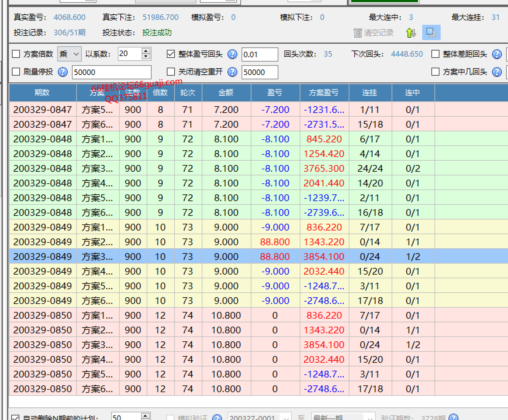This screenshot has width=508, height=420.
Task: Increase the 以系数 value with up arrow
Action: click(146, 51)
